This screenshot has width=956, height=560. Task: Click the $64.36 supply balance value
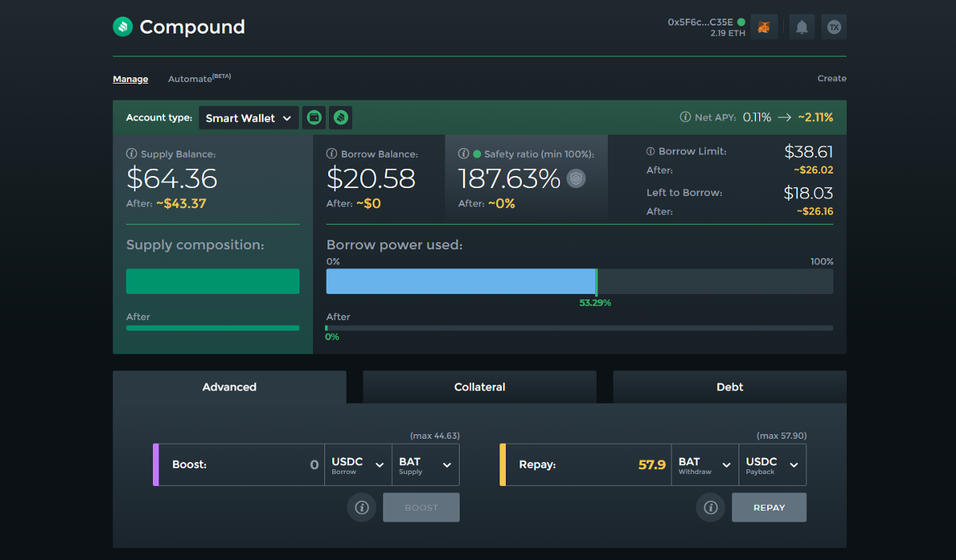[172, 178]
